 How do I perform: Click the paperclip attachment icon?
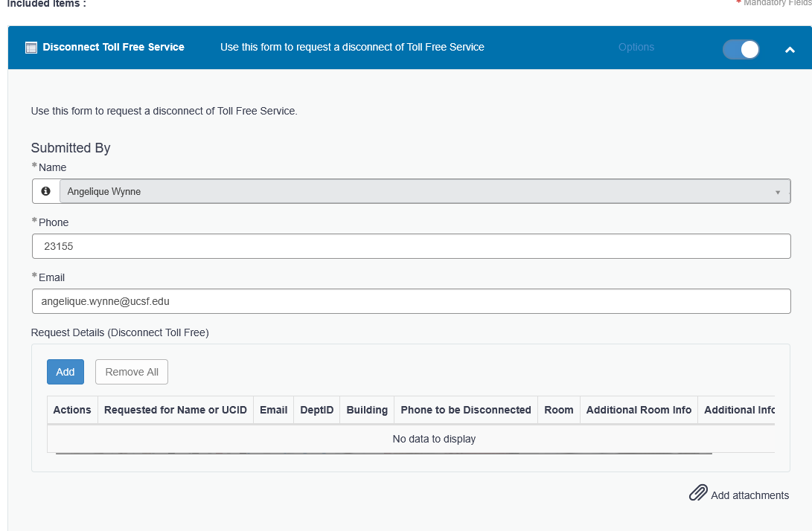[697, 494]
